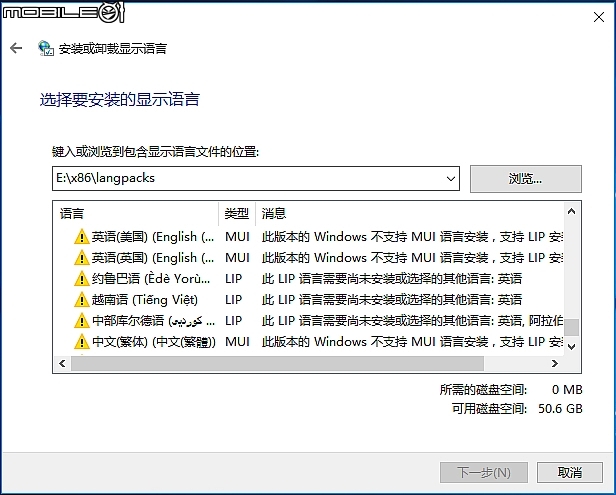
Task: Click MUI type cell in 英语(美国) row
Action: pos(237,237)
